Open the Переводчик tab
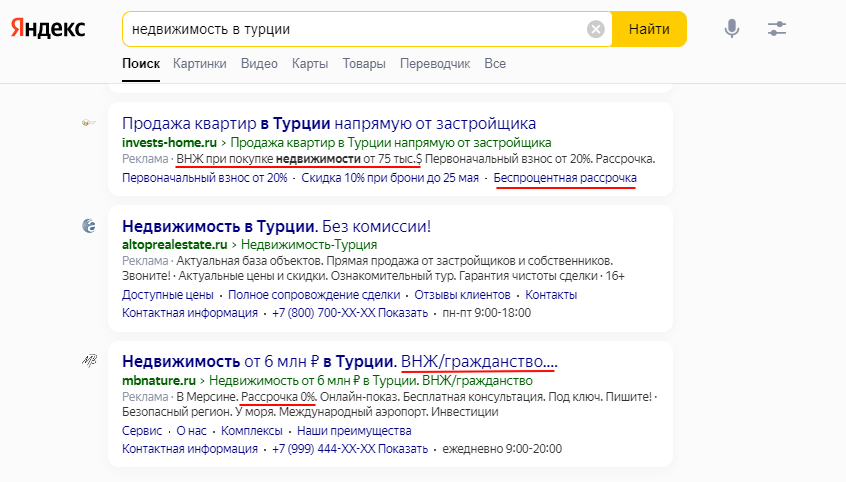 click(x=435, y=64)
